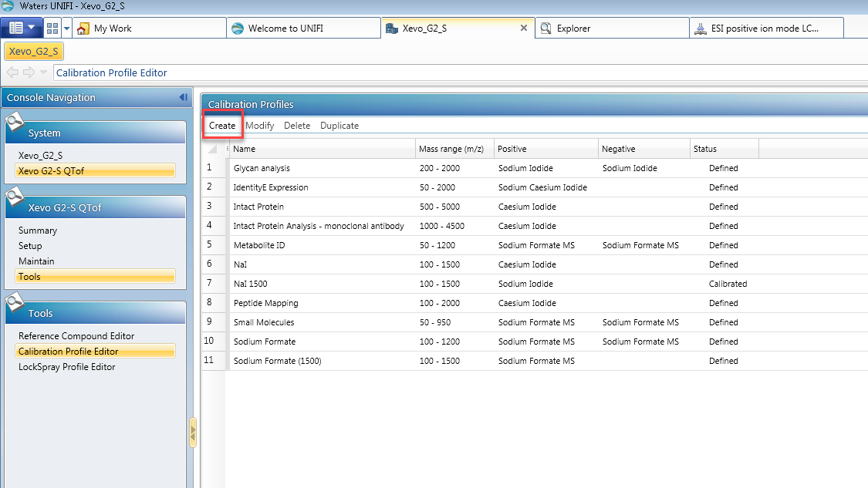Open Summary in navigation
Viewport: 868px width, 488px height.
[38, 231]
